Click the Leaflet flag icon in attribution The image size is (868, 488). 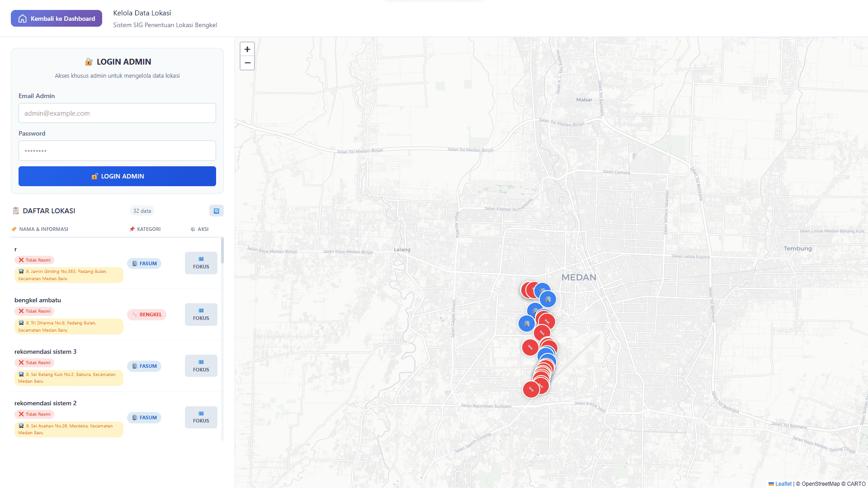771,484
